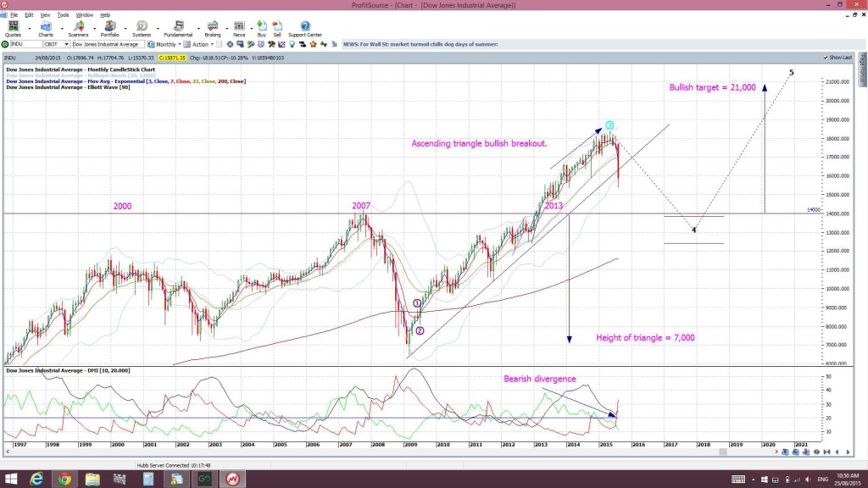Open File Explorer from the taskbar

(x=92, y=480)
